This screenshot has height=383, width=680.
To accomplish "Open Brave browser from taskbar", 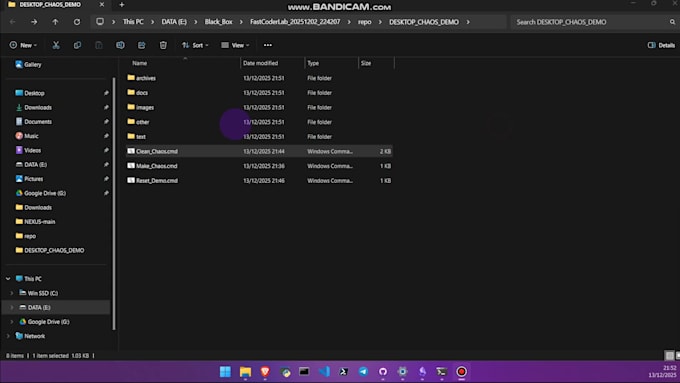I will point(265,372).
